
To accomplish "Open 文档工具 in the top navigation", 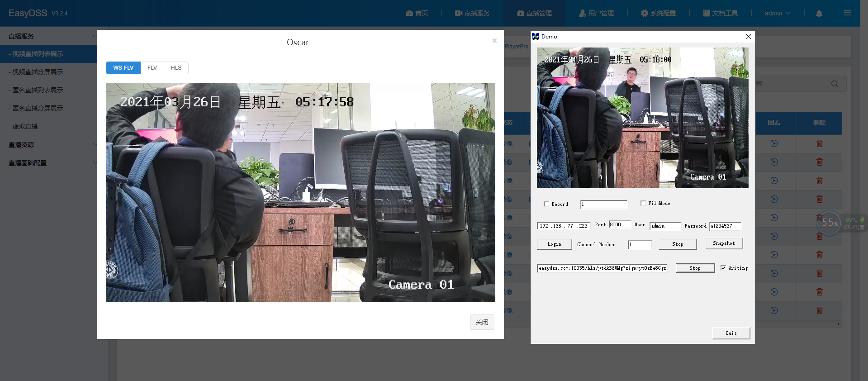I will click(x=720, y=13).
